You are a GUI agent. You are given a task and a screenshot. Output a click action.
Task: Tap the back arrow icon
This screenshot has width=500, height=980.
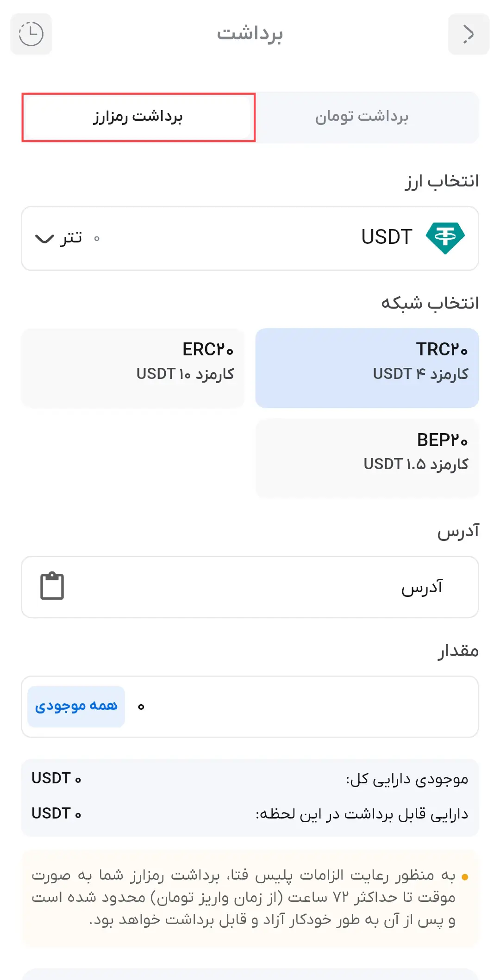point(469,34)
